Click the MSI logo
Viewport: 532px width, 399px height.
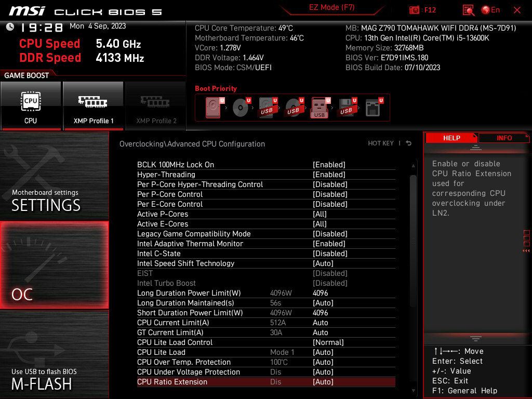point(27,11)
